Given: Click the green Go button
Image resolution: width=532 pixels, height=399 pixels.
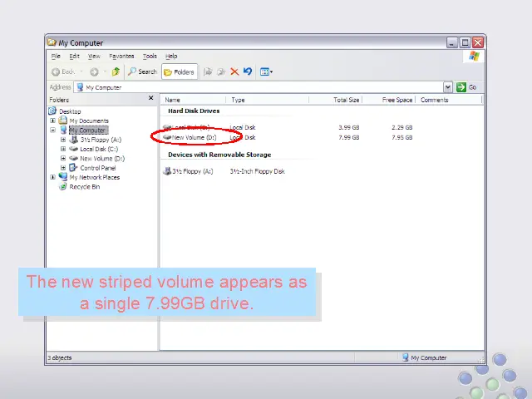Looking at the screenshot, I should click(x=466, y=87).
